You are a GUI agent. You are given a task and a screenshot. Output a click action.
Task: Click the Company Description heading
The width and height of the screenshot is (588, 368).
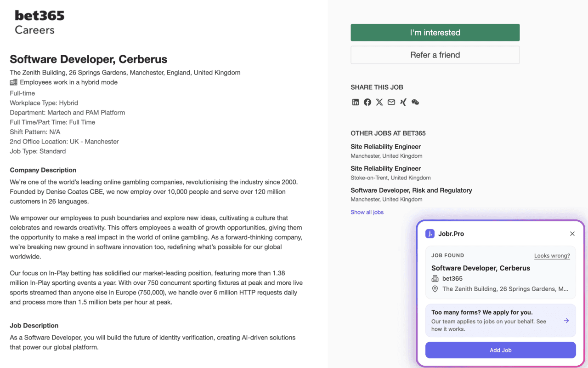coord(43,170)
